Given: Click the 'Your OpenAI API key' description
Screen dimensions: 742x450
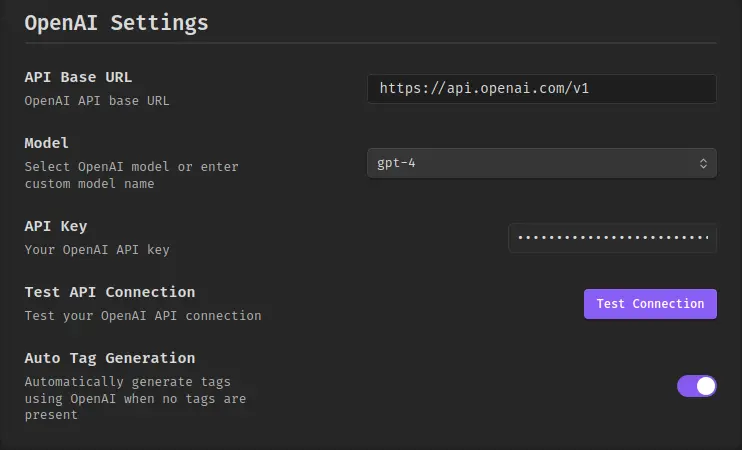Looking at the screenshot, I should click(x=97, y=249).
